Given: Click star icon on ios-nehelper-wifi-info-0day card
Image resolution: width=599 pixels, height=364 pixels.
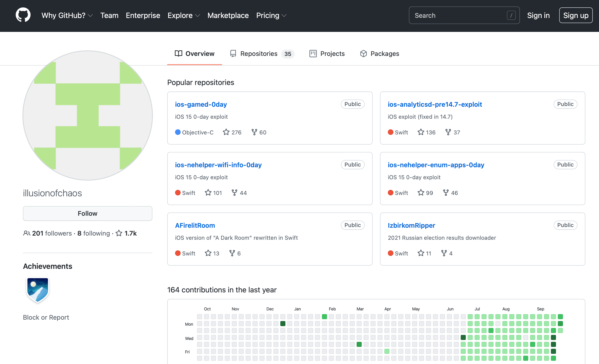Looking at the screenshot, I should click(208, 193).
